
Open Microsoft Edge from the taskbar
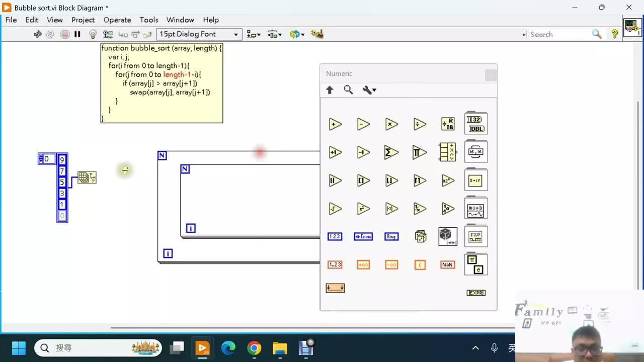[228, 348]
